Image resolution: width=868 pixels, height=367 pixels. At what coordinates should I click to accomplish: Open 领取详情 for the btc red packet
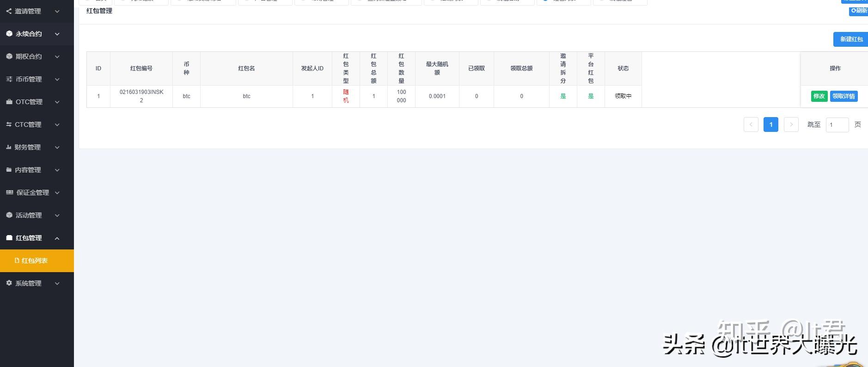pyautogui.click(x=844, y=96)
